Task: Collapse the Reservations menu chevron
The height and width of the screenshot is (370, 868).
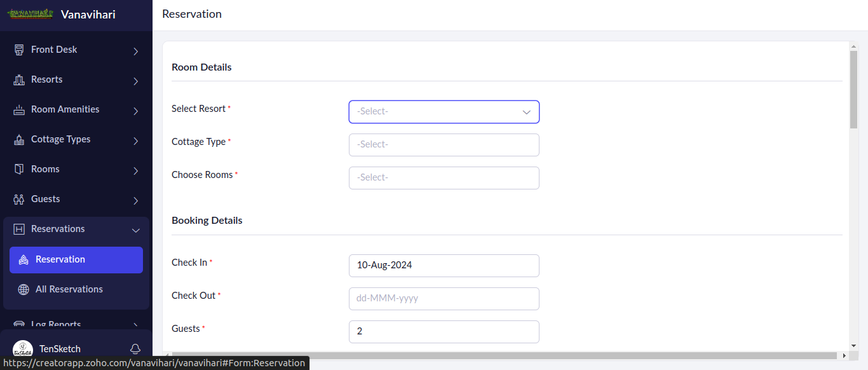Action: click(135, 230)
